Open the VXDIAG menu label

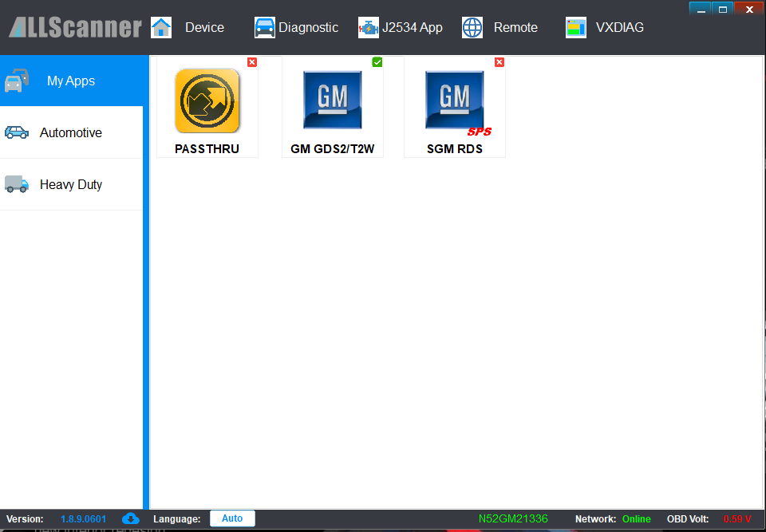[620, 27]
